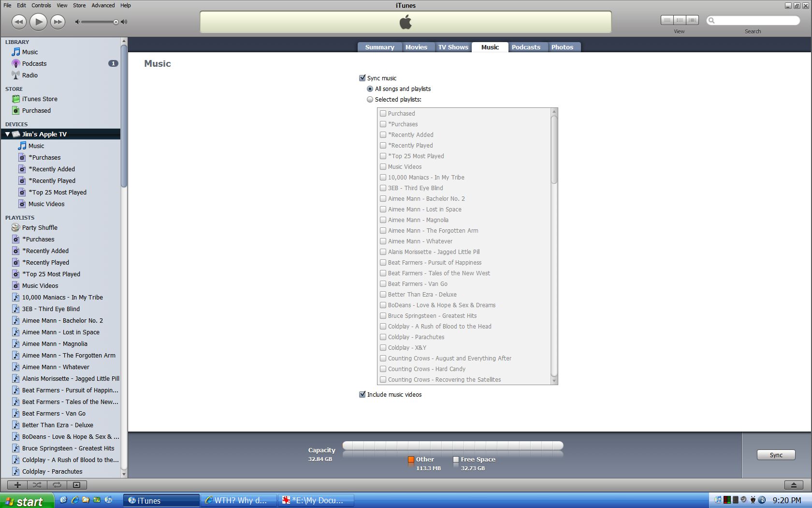
Task: Check the 3EB - Third Eye Blind checkbox
Action: [383, 188]
